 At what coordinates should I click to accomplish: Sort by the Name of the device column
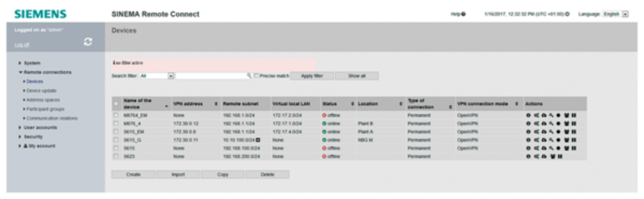tap(166, 106)
